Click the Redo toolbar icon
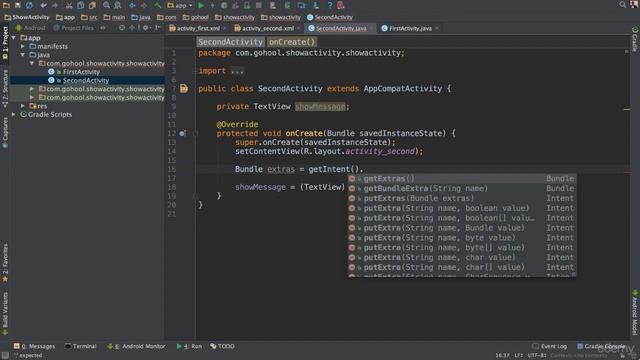 tap(55, 5)
